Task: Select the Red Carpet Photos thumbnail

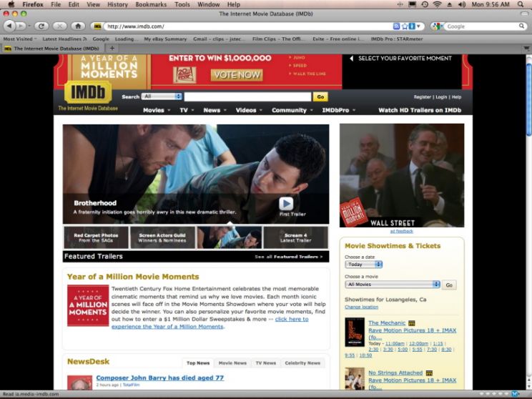Action: [96, 237]
